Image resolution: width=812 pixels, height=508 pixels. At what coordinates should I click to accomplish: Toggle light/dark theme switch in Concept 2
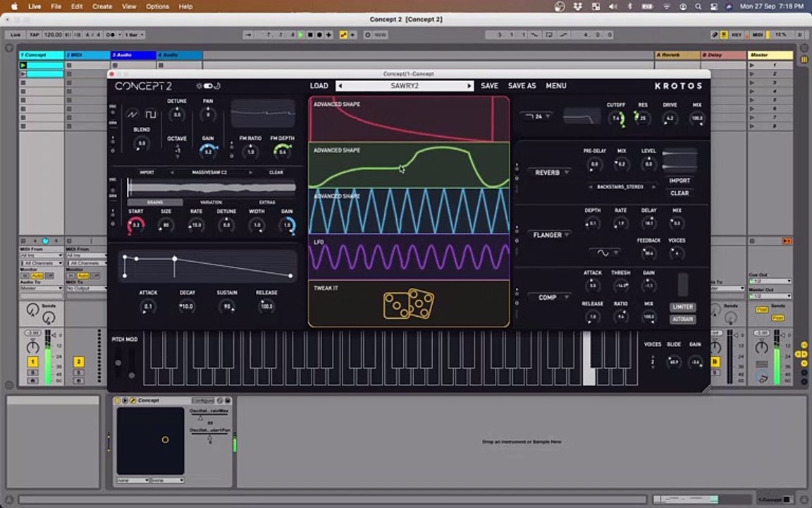point(208,86)
